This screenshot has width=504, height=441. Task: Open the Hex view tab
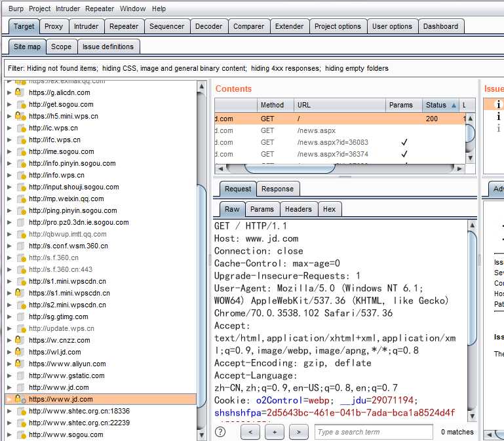[329, 209]
